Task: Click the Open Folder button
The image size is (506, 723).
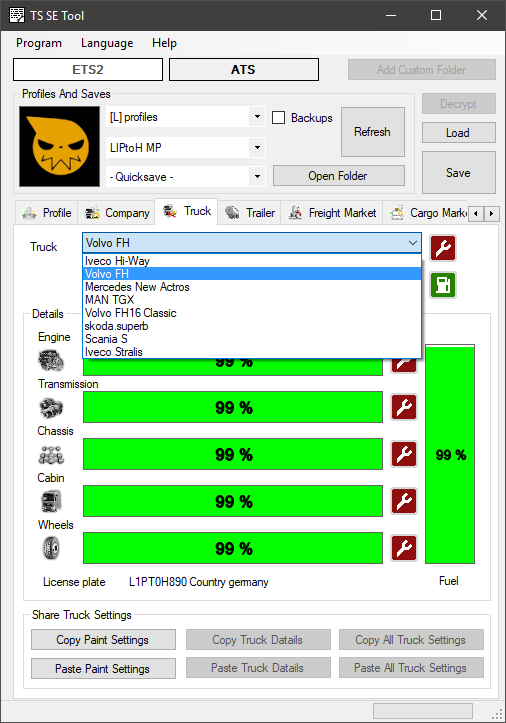Action: point(339,176)
